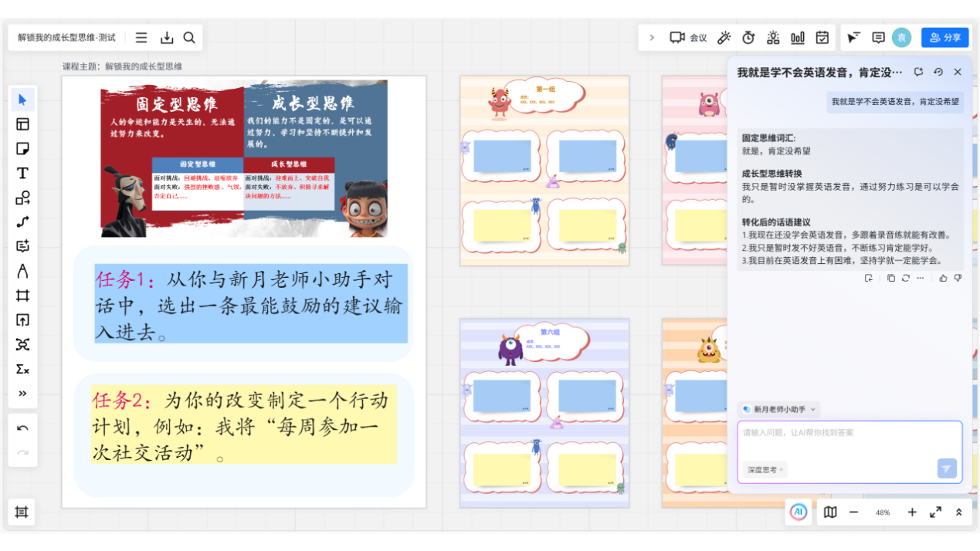The width and height of the screenshot is (980, 551).
Task: Open frames list button at bottom left
Action: point(22,512)
